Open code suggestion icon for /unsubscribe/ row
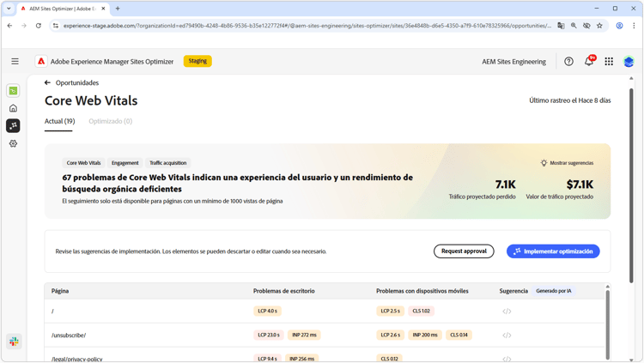 507,335
